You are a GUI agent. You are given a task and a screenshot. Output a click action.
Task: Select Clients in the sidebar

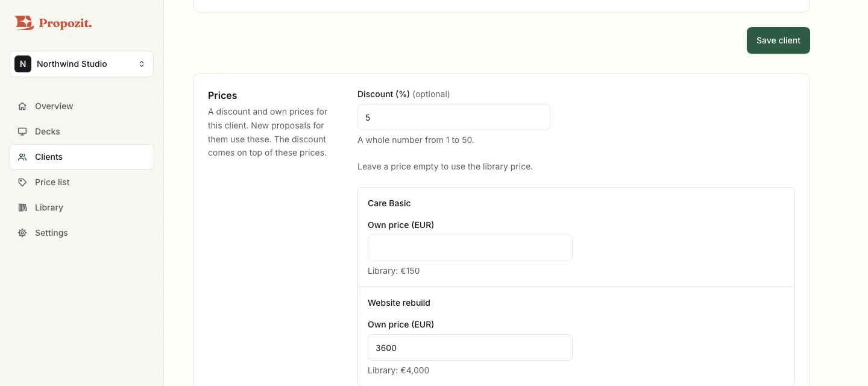(x=81, y=157)
